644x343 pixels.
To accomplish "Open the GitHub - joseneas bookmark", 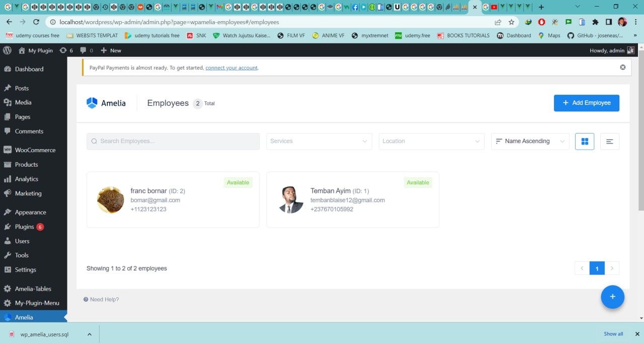I will pyautogui.click(x=595, y=35).
